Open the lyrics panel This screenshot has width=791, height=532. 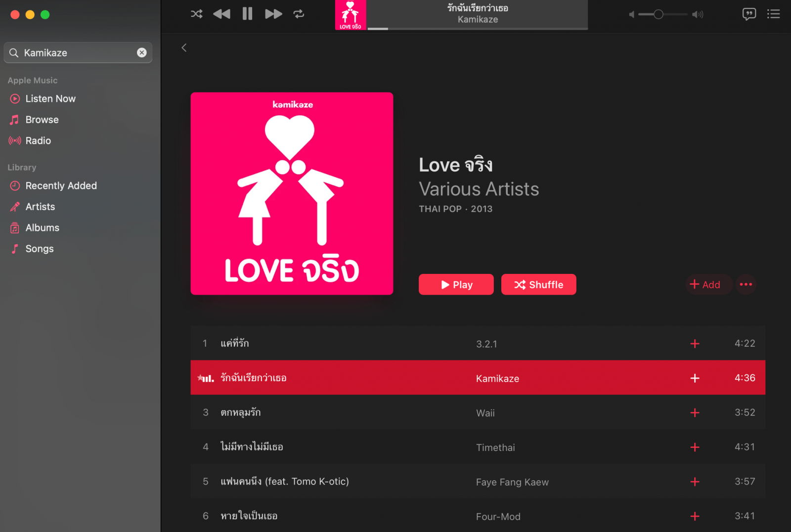tap(749, 14)
